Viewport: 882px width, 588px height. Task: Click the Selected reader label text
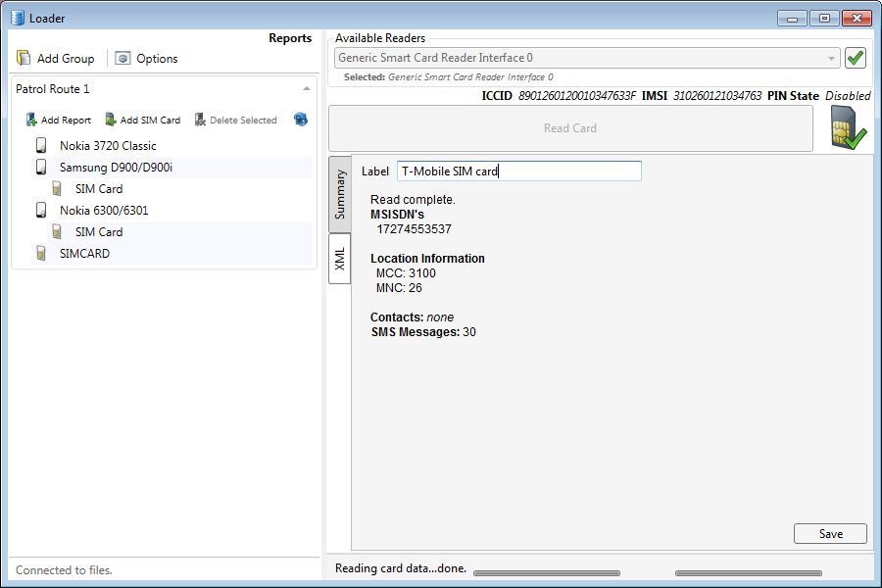(x=448, y=77)
